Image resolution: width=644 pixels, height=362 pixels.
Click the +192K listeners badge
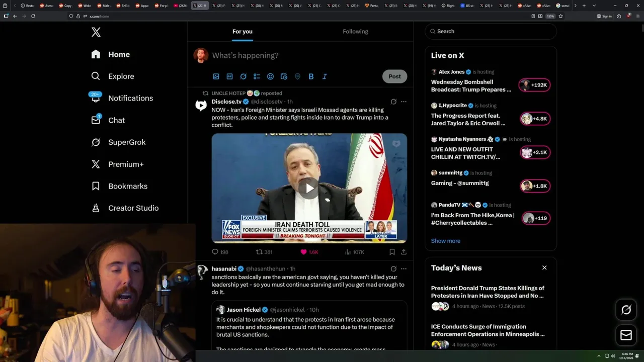click(x=535, y=85)
